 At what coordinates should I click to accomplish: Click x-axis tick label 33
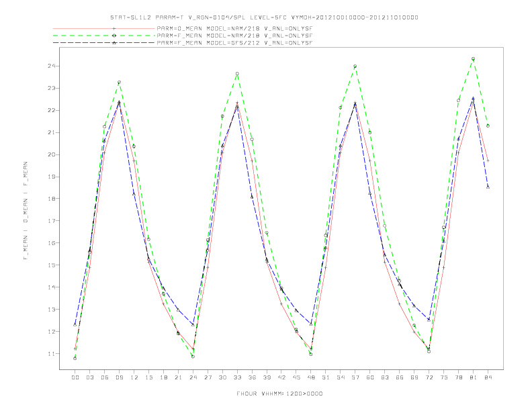pyautogui.click(x=237, y=377)
